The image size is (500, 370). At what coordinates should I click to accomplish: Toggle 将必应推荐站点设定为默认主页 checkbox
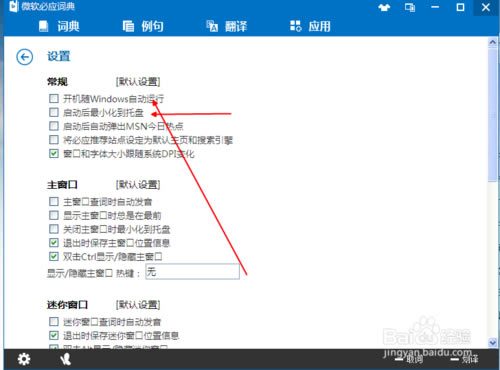54,140
